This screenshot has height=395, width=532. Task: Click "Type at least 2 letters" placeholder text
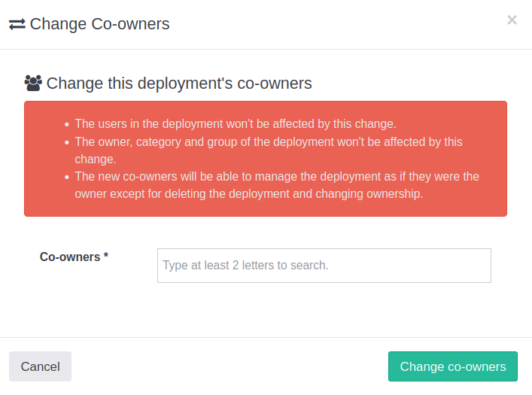click(x=245, y=266)
